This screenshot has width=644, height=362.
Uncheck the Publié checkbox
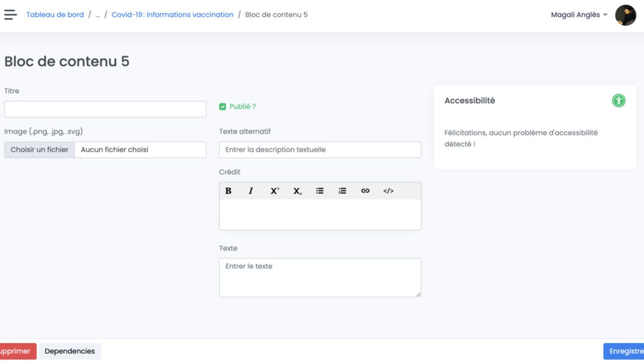[223, 107]
